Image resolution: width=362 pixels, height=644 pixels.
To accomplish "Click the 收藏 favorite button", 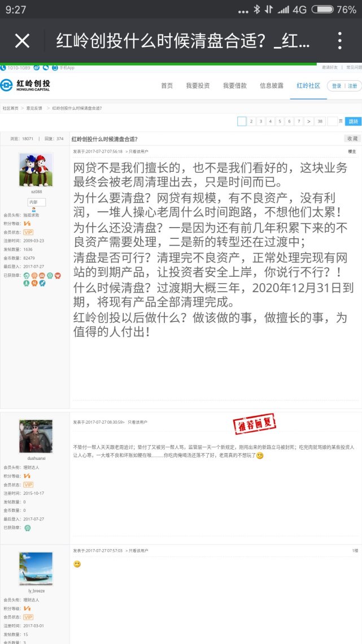I will pos(352,138).
